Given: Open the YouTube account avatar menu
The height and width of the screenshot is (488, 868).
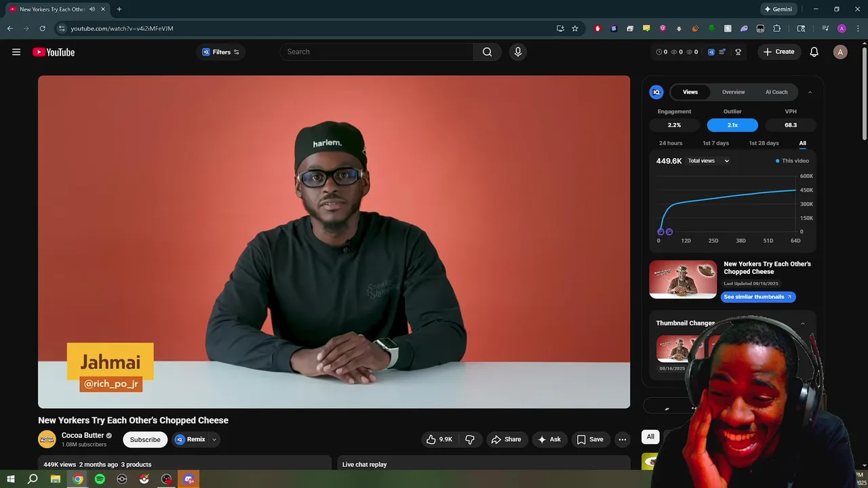Looking at the screenshot, I should point(840,52).
